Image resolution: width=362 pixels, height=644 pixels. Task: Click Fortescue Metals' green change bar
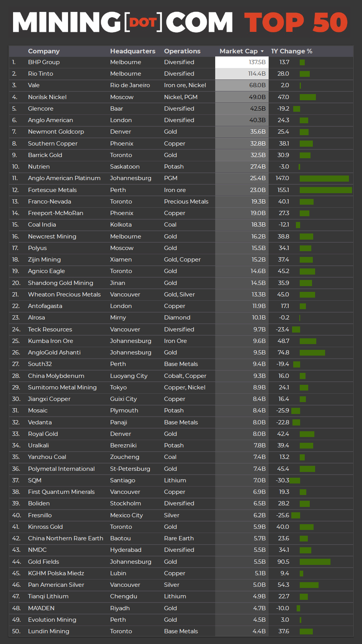tap(325, 190)
